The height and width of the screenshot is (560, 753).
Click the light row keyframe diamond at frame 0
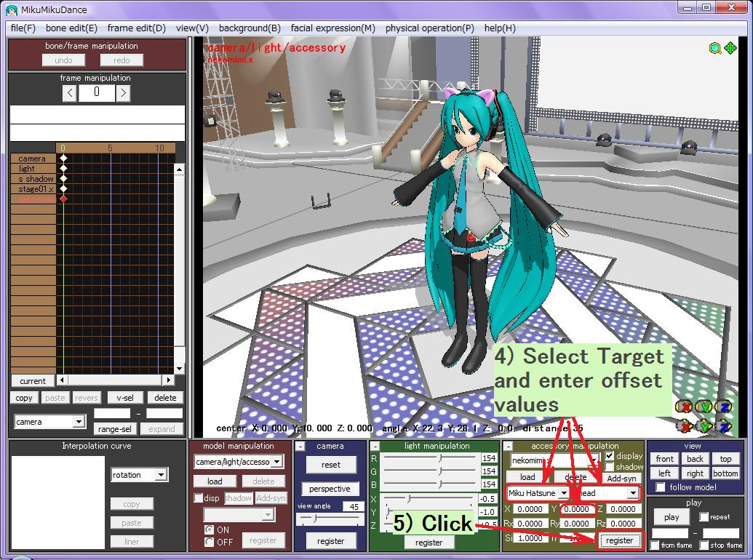point(63,168)
